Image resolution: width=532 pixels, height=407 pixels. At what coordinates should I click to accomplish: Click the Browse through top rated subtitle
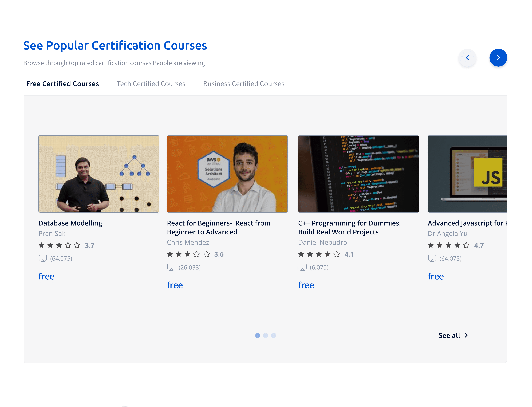(114, 63)
